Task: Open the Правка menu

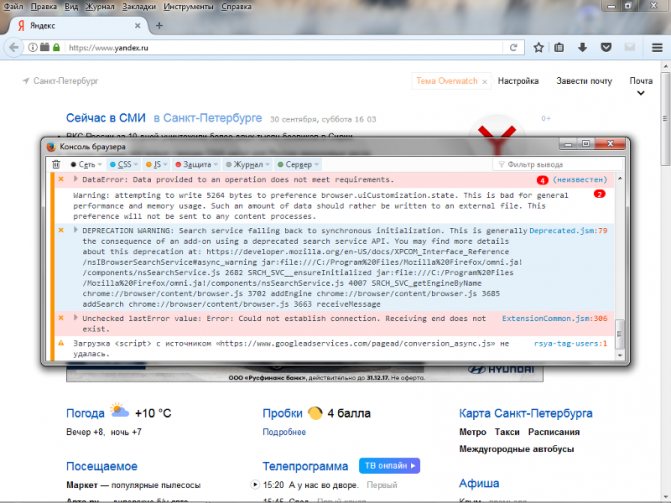Action: click(x=44, y=6)
